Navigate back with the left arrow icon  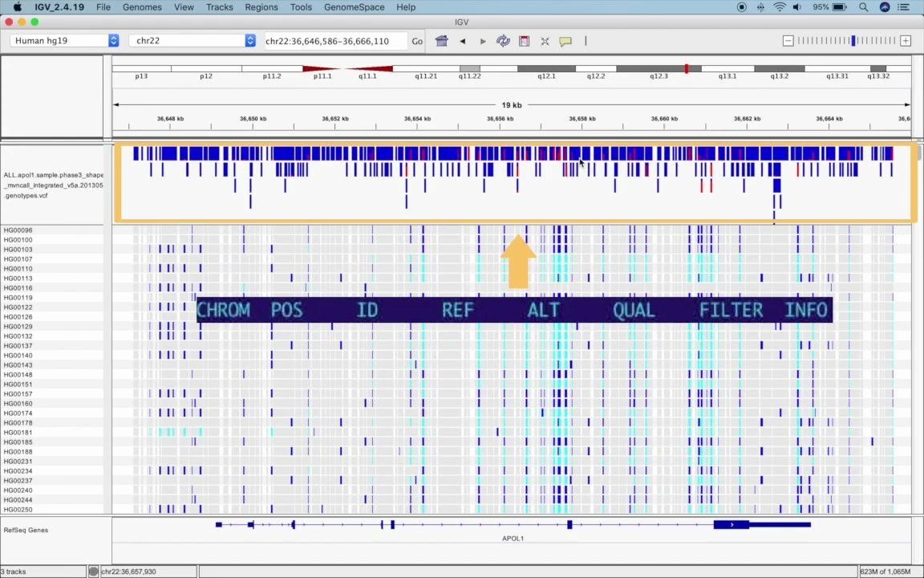coord(463,41)
